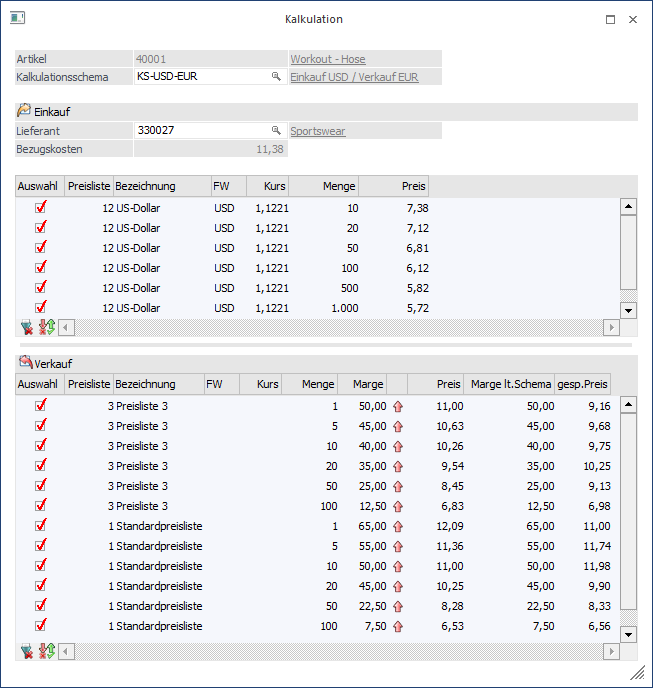653x688 pixels.
Task: Open the Sportswear supplier link
Action: click(317, 131)
